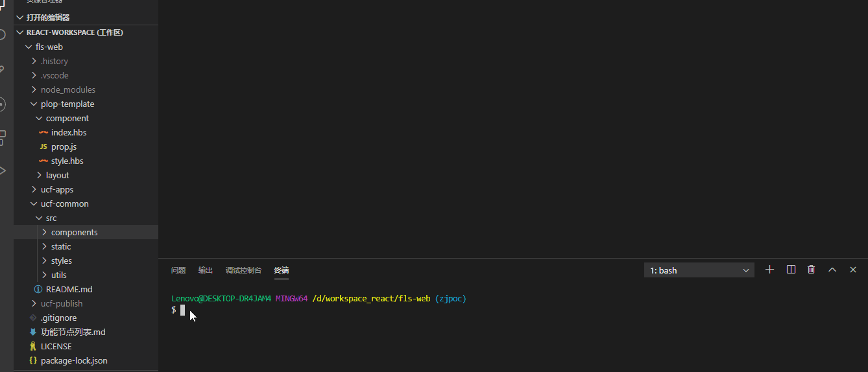This screenshot has height=372, width=868.
Task: Expand the layout folder chevron
Action: click(39, 175)
